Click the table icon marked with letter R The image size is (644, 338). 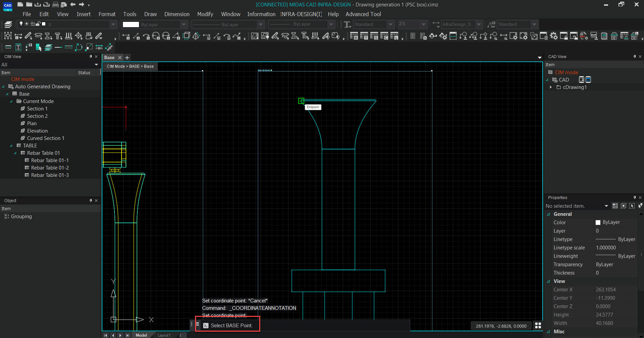pyautogui.click(x=354, y=36)
